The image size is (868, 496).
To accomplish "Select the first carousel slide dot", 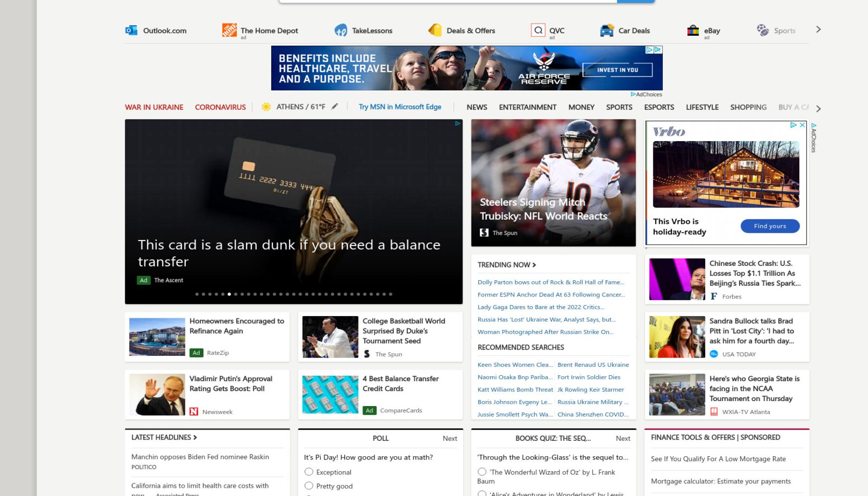I will click(197, 294).
